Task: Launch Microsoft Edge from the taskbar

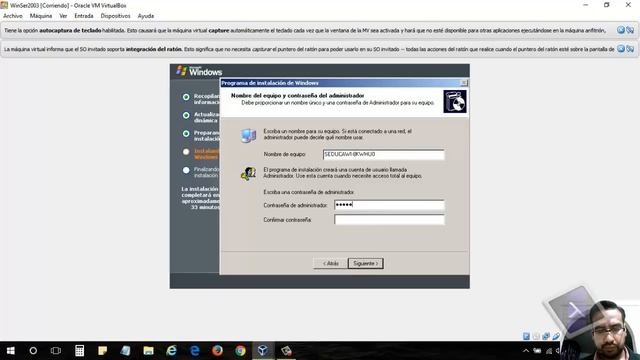Action: (195, 351)
